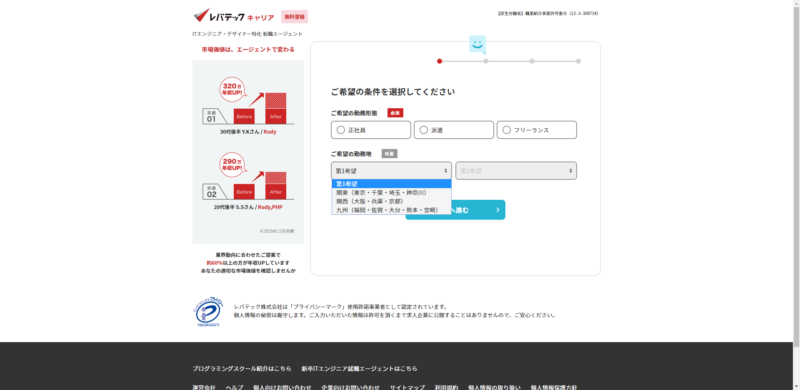
Task: Choose 九州（福岡・佐賀・大分・熊本・宮崎） option
Action: 391,210
